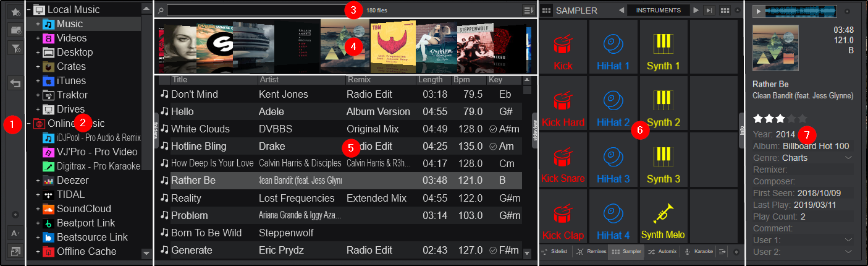The width and height of the screenshot is (868, 266).
Task: Click the round dot button after the sideview tabs
Action: (x=736, y=252)
